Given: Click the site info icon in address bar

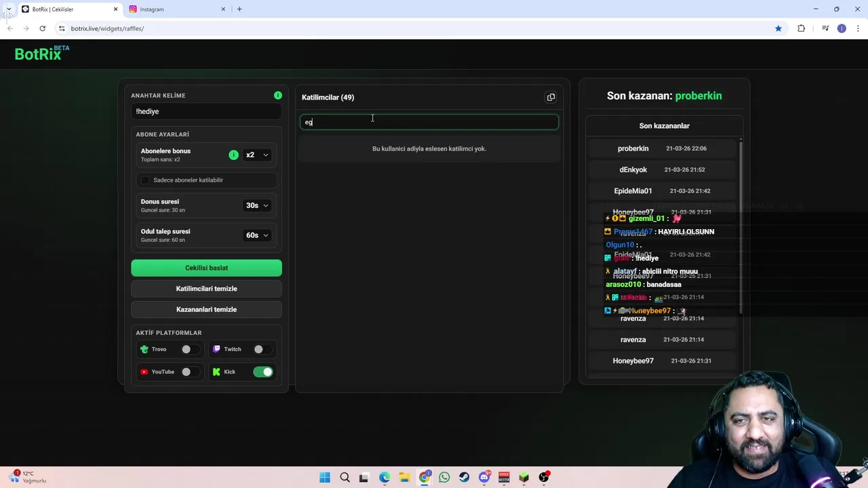Looking at the screenshot, I should coord(62,28).
